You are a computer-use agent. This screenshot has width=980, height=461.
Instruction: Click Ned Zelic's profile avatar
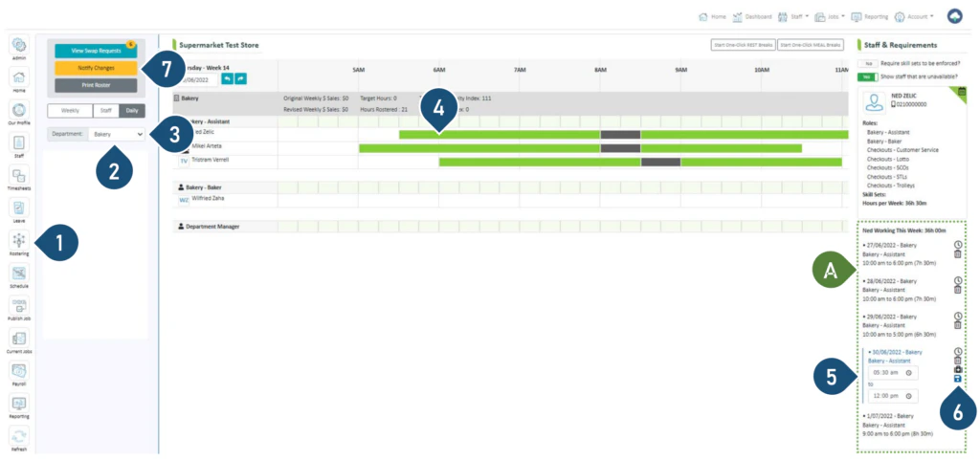click(x=874, y=101)
